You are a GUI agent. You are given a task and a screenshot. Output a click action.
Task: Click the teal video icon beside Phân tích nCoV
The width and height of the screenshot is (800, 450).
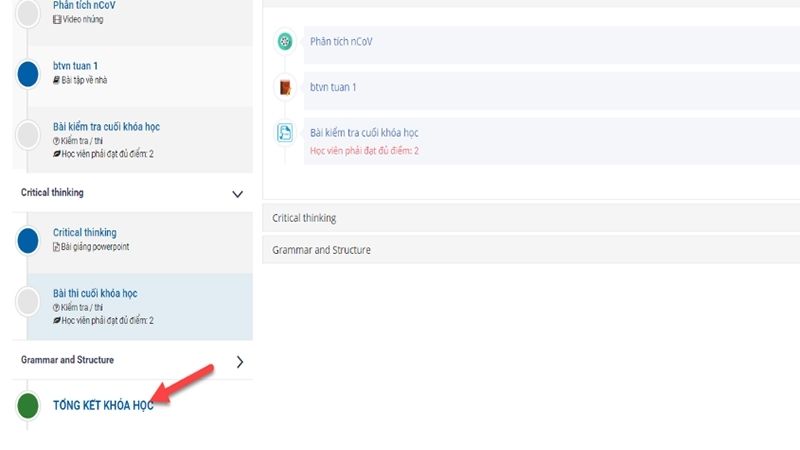point(285,41)
